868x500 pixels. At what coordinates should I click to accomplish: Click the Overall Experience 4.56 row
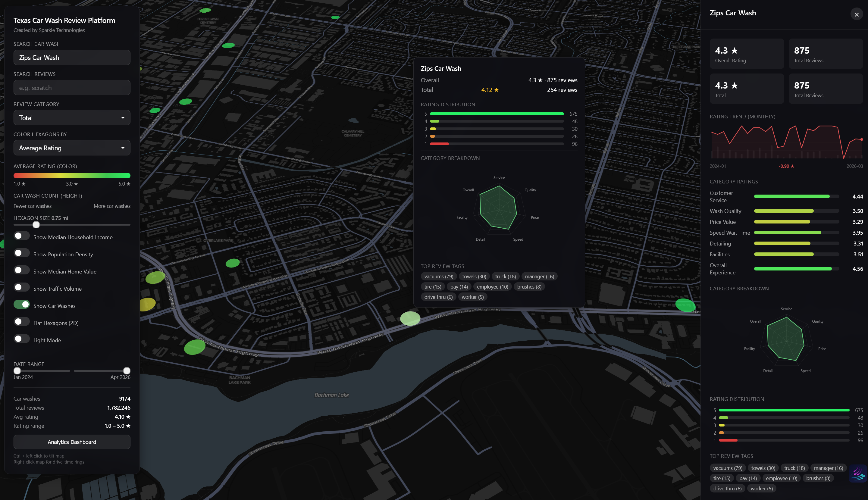786,269
